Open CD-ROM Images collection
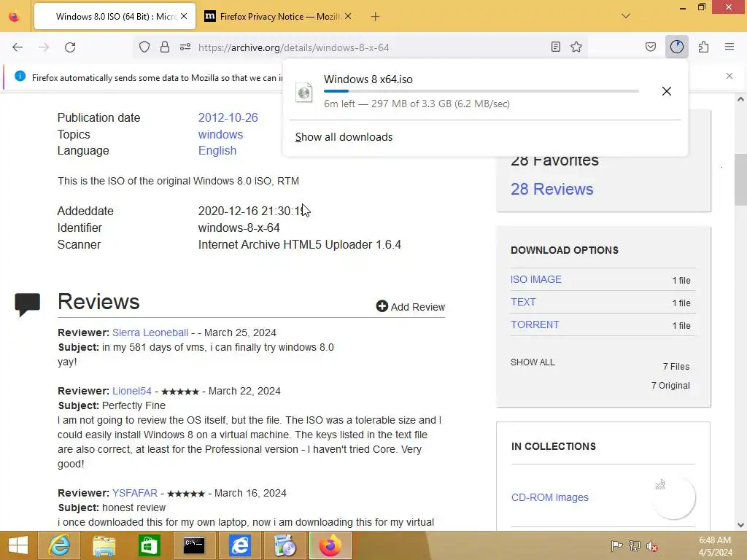Viewport: 747px width, 560px height. 550,497
